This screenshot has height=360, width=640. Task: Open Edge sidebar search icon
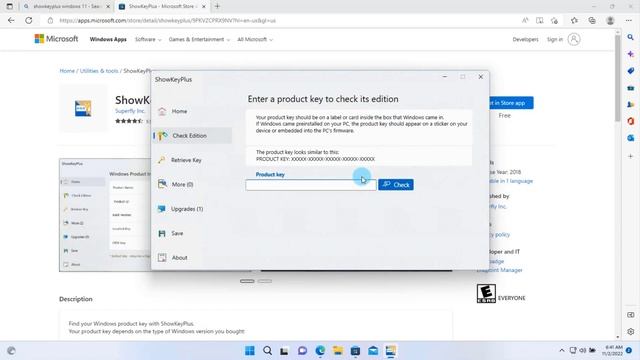(x=631, y=37)
